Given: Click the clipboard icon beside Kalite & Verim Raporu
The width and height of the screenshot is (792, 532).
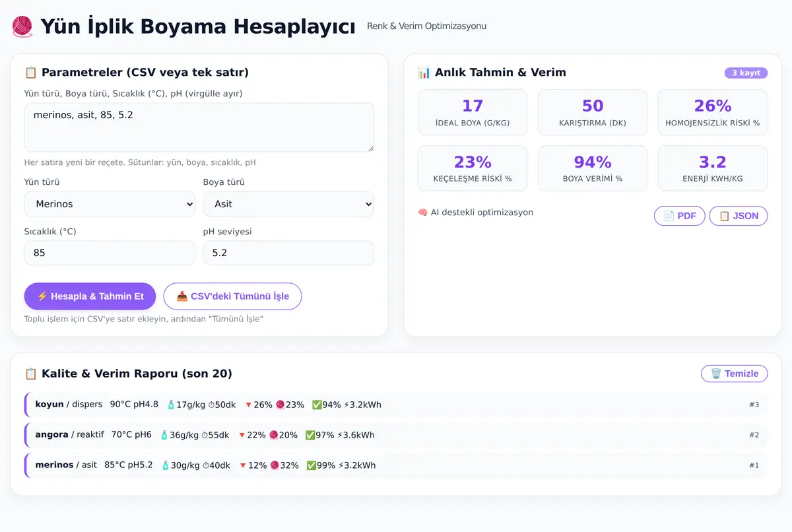Looking at the screenshot, I should pos(30,374).
